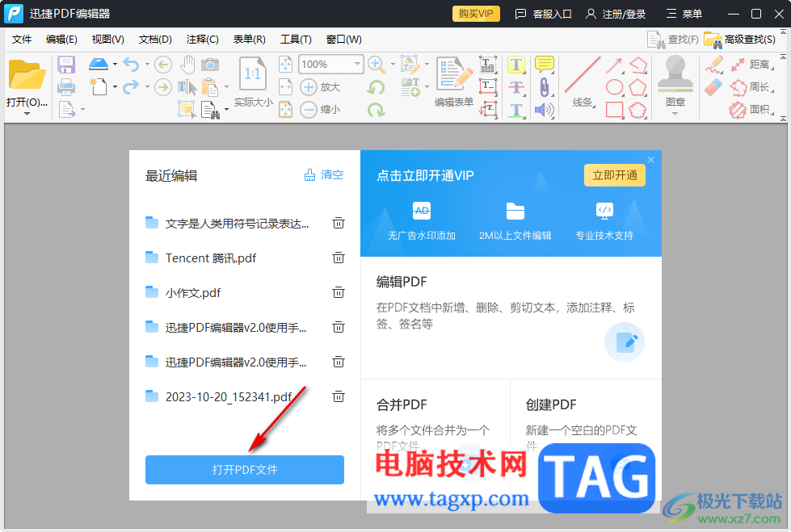Screen dimensions: 791x532
Task: Open the 客服入口 link
Action: click(543, 14)
